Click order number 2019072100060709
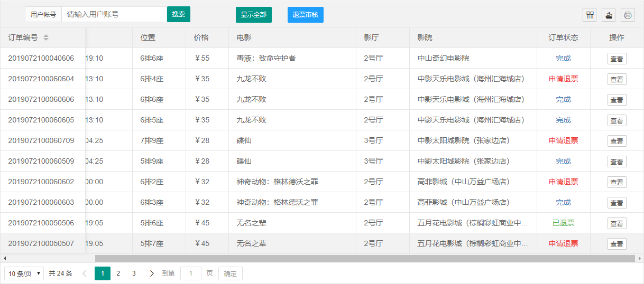Viewport: 644px width, 284px height. (41, 140)
